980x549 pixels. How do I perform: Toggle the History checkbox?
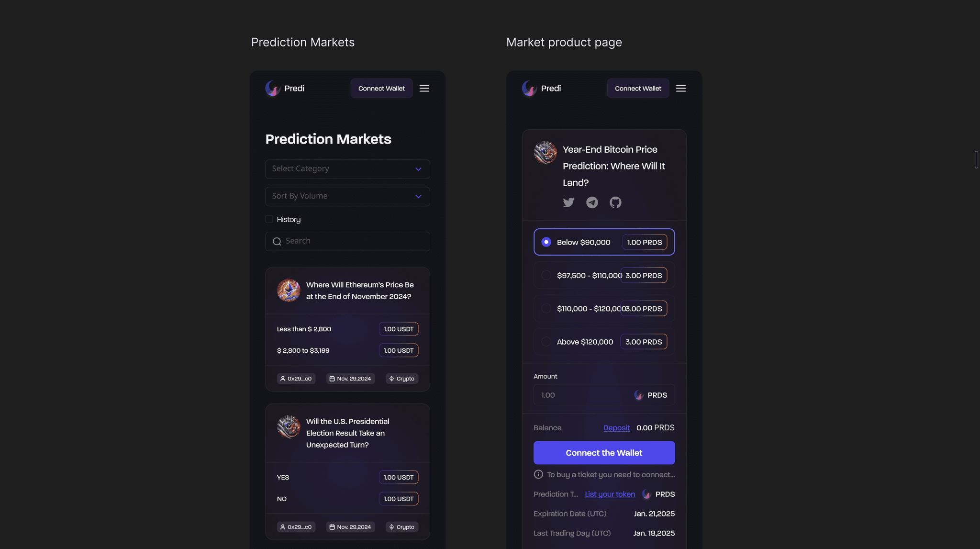click(x=269, y=219)
